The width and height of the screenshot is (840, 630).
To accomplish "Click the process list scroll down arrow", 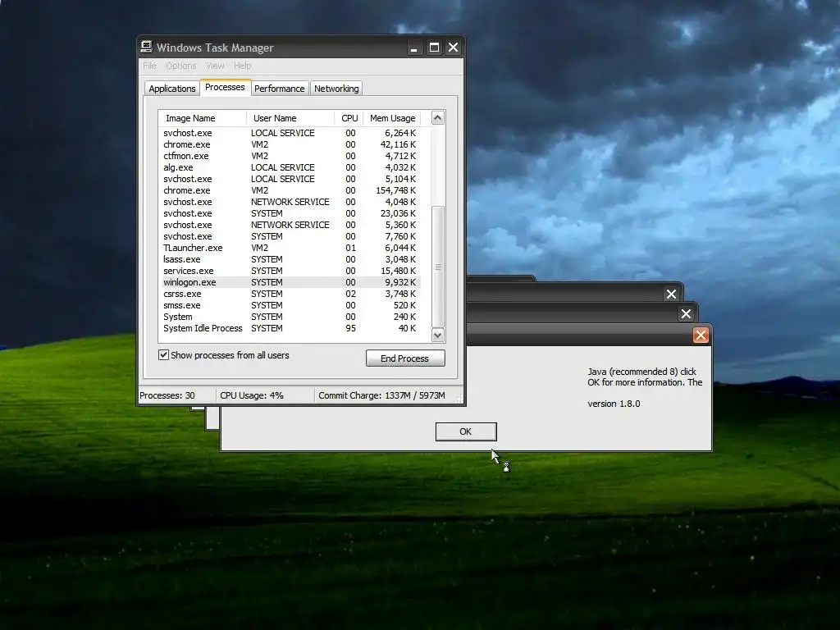I will click(438, 336).
